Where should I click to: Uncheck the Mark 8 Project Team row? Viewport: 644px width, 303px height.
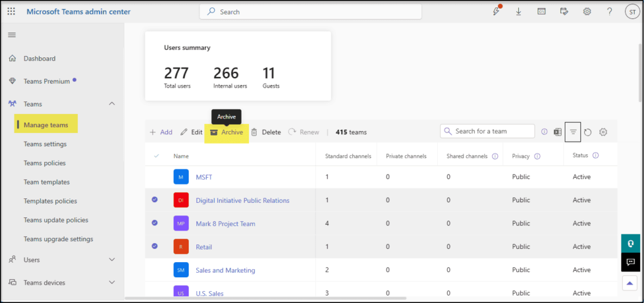[155, 222]
